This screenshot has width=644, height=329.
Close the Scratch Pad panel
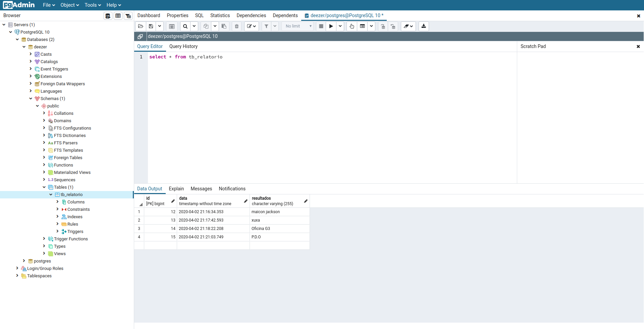[638, 47]
